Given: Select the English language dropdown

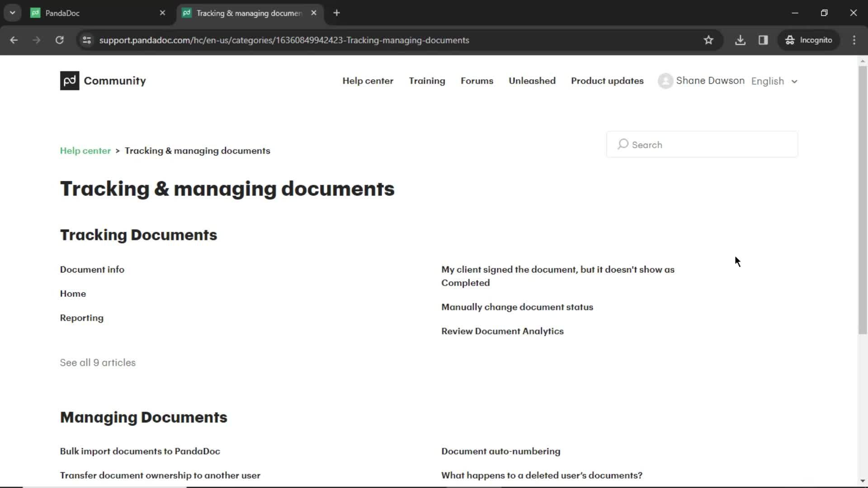Looking at the screenshot, I should (775, 80).
